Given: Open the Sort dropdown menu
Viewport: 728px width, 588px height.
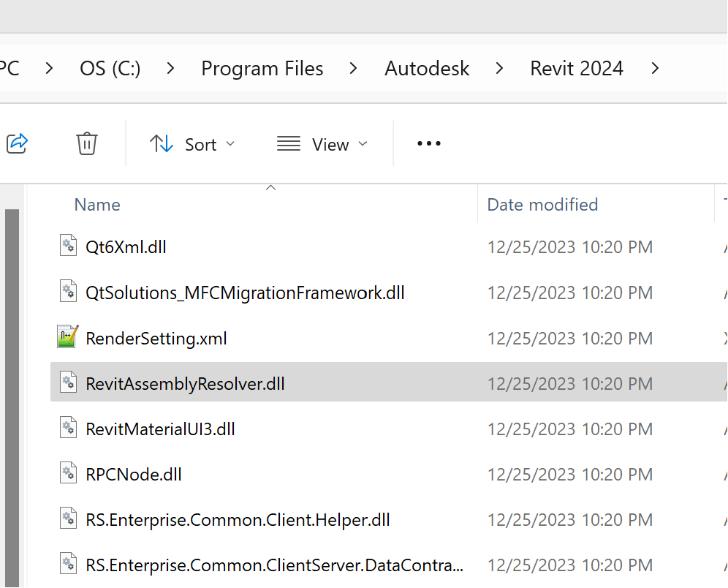Looking at the screenshot, I should click(192, 145).
